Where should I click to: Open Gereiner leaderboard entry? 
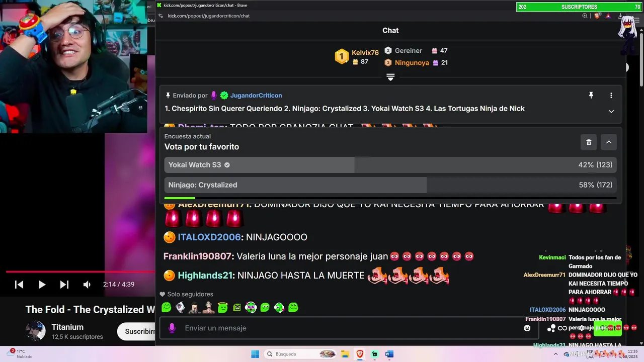pos(408,51)
